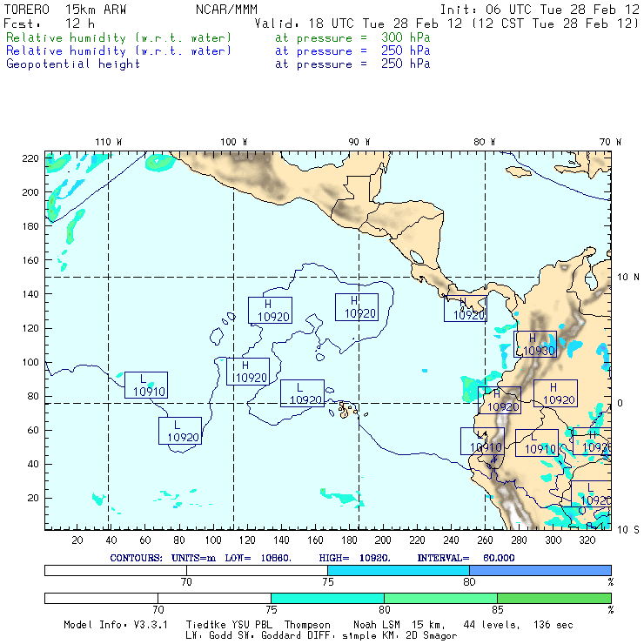
Task: Click Jamaica island on the map
Action: [519, 171]
